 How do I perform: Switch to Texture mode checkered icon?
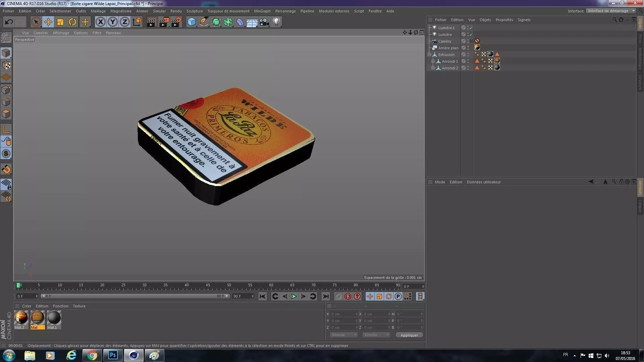[x=6, y=65]
